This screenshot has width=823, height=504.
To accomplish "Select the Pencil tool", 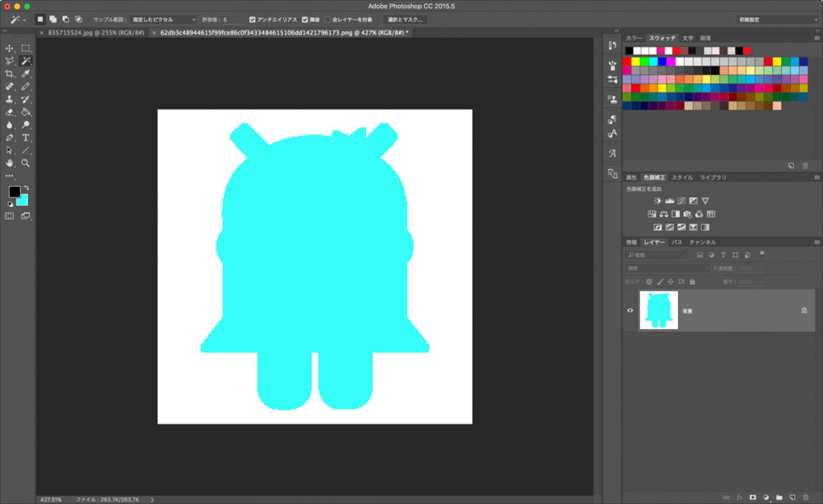I will click(x=26, y=86).
